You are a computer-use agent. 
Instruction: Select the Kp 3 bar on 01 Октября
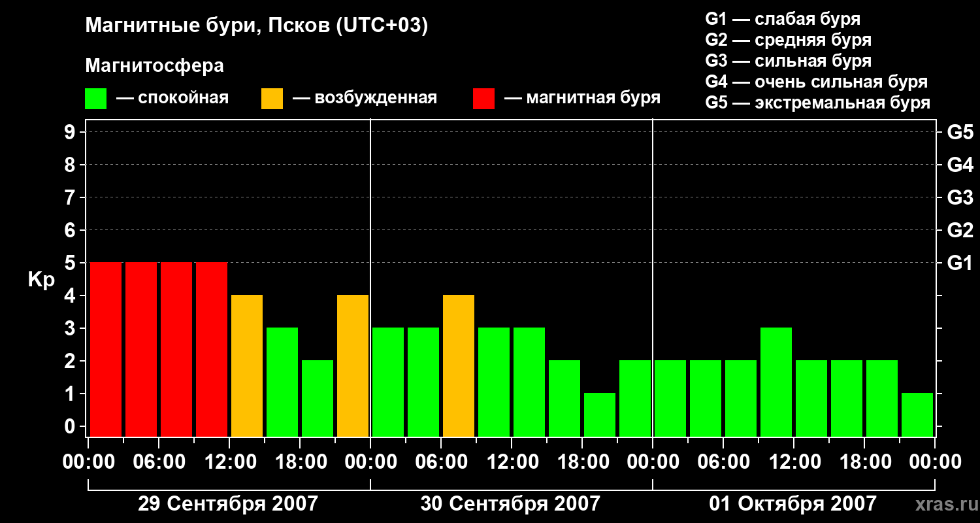pyautogui.click(x=776, y=382)
